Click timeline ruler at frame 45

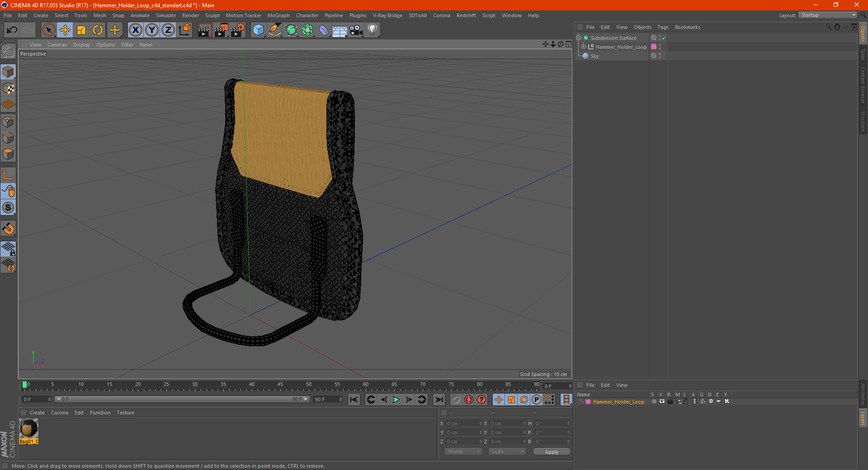pos(280,385)
